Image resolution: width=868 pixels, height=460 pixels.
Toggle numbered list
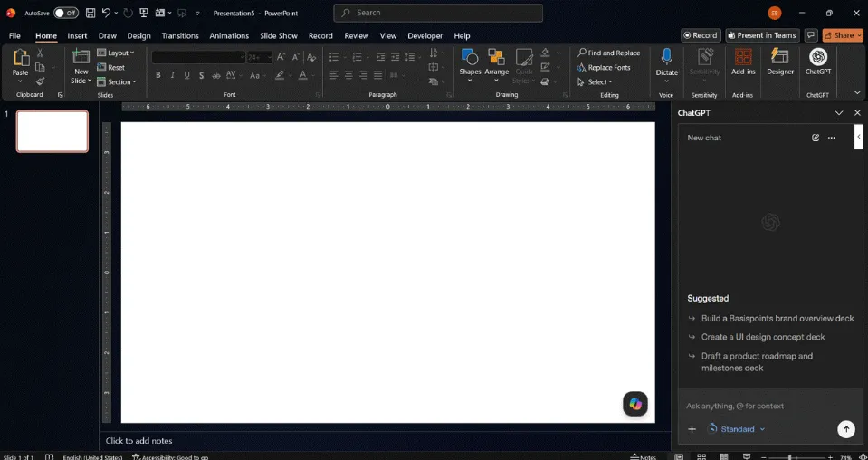click(x=357, y=57)
